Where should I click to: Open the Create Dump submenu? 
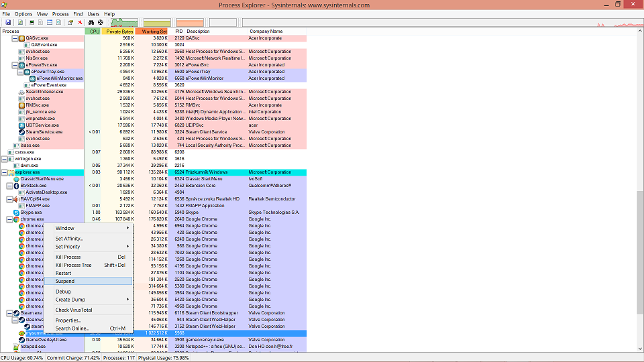coord(88,300)
